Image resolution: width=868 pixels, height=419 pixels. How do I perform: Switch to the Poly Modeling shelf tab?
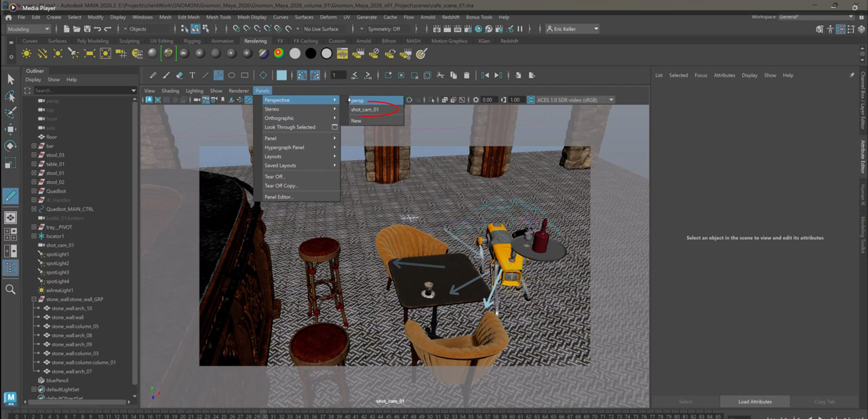(92, 41)
